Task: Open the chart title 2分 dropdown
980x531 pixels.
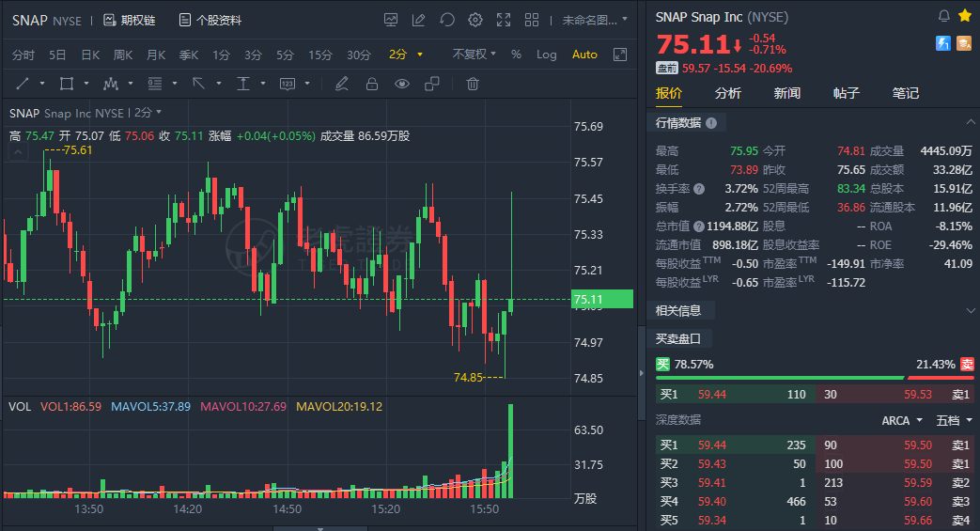Action: click(148, 113)
